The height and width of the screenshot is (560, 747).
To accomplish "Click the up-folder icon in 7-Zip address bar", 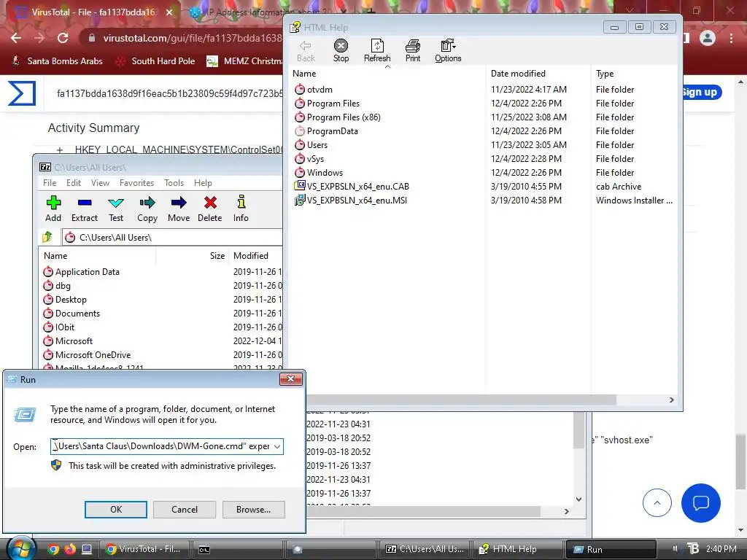I will point(47,237).
